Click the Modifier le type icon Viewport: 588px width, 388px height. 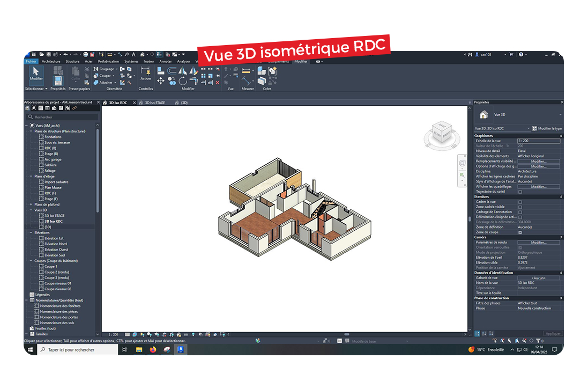click(x=534, y=128)
